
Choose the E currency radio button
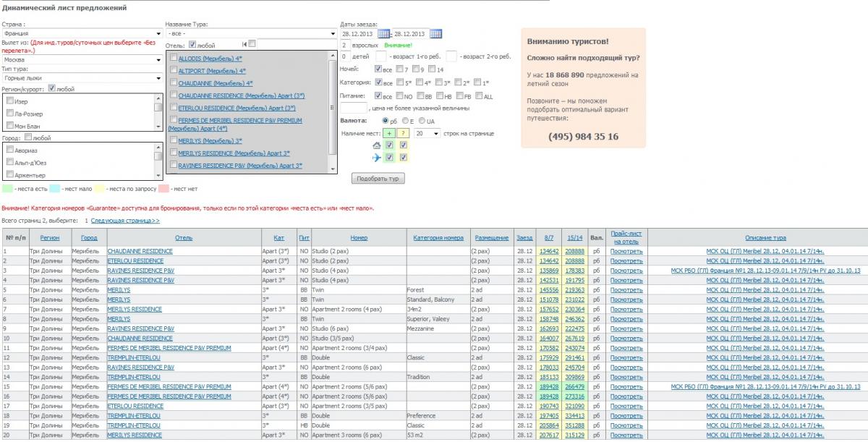click(x=405, y=121)
